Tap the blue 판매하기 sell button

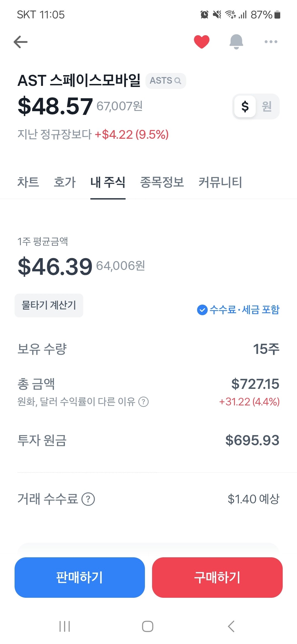(80, 577)
